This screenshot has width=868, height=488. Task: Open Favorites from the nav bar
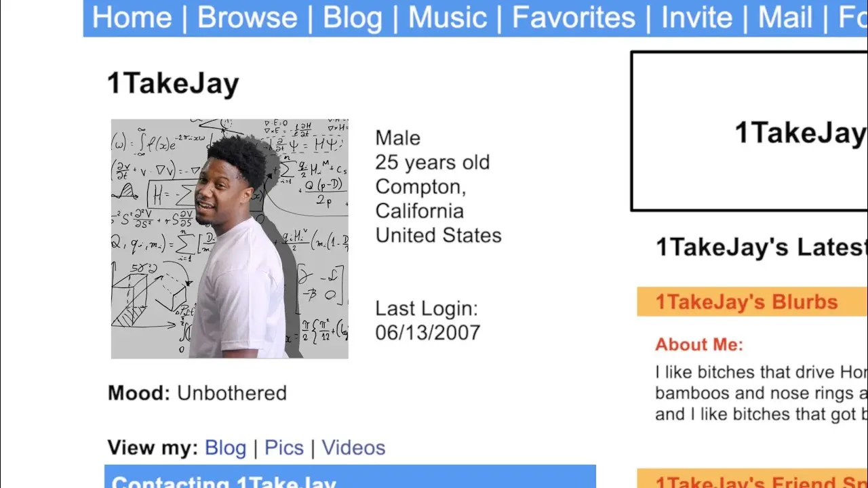[x=574, y=17]
